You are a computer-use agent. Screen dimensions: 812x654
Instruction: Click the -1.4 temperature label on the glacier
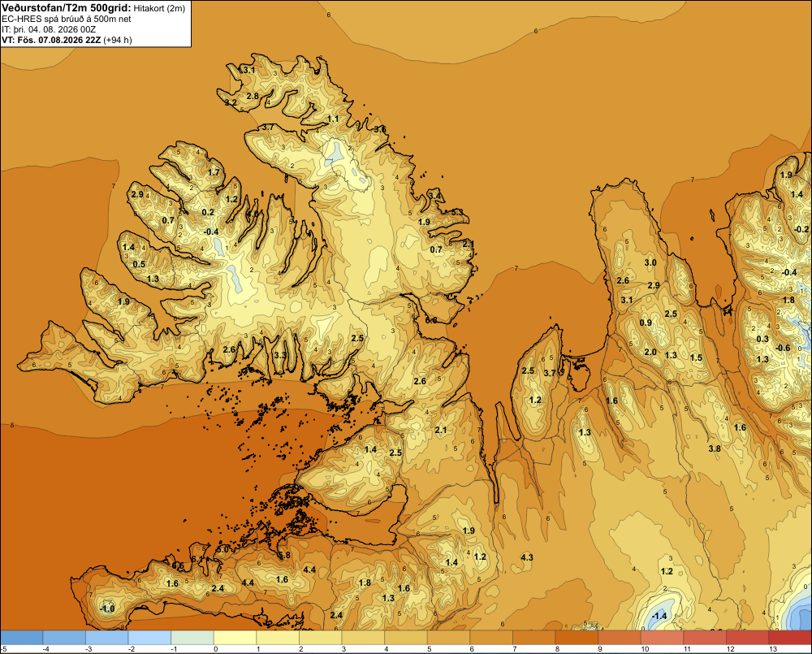click(659, 616)
